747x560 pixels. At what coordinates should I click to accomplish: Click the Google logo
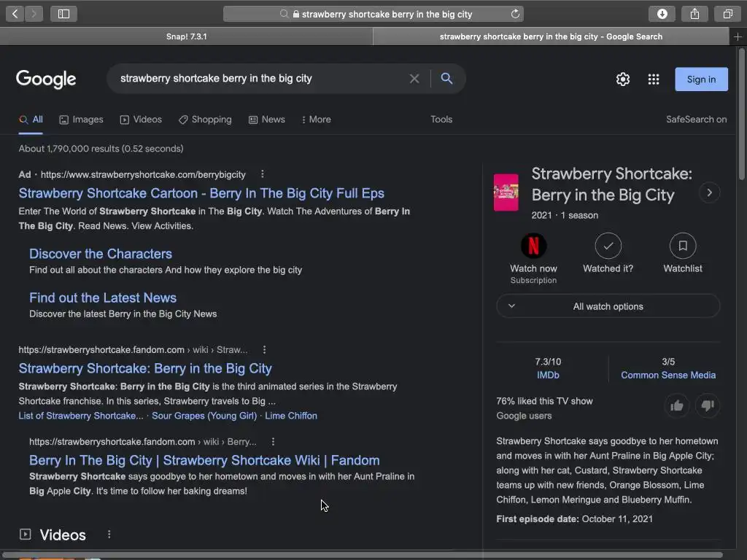click(x=46, y=79)
